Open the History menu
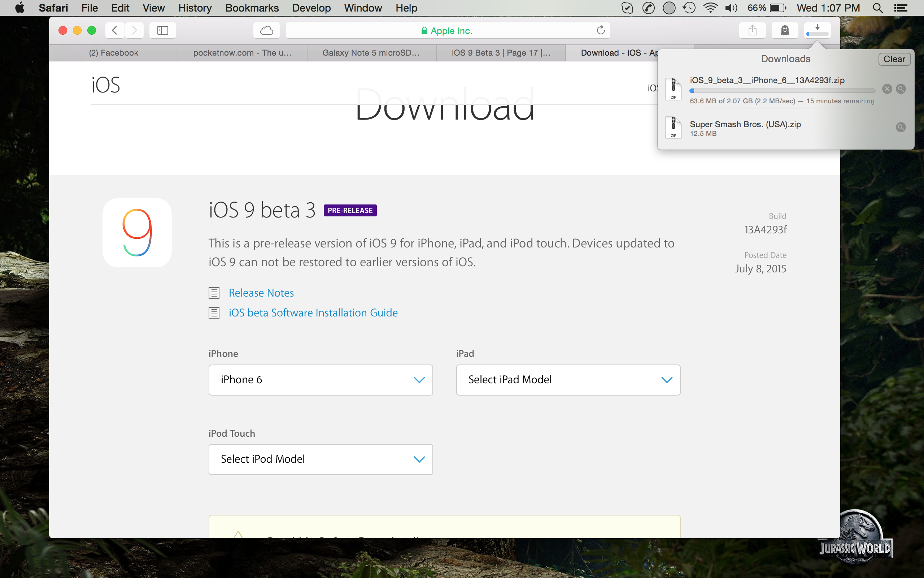The image size is (924, 578). pos(195,8)
